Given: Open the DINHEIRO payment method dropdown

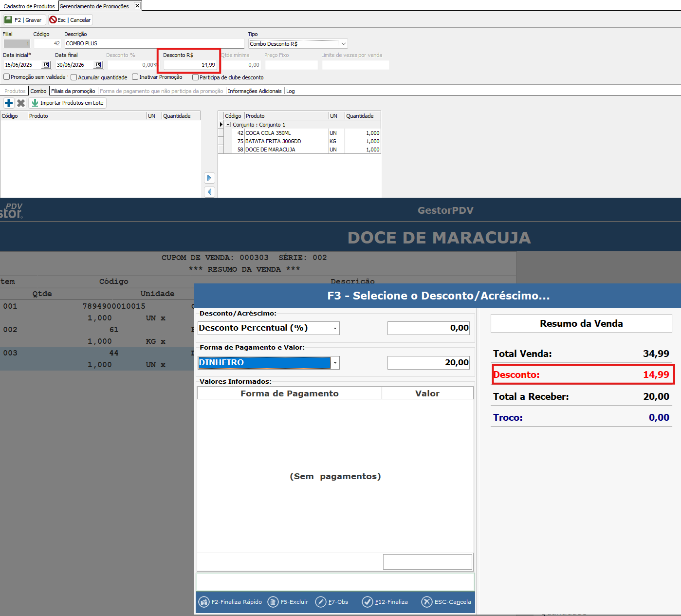Looking at the screenshot, I should [335, 363].
